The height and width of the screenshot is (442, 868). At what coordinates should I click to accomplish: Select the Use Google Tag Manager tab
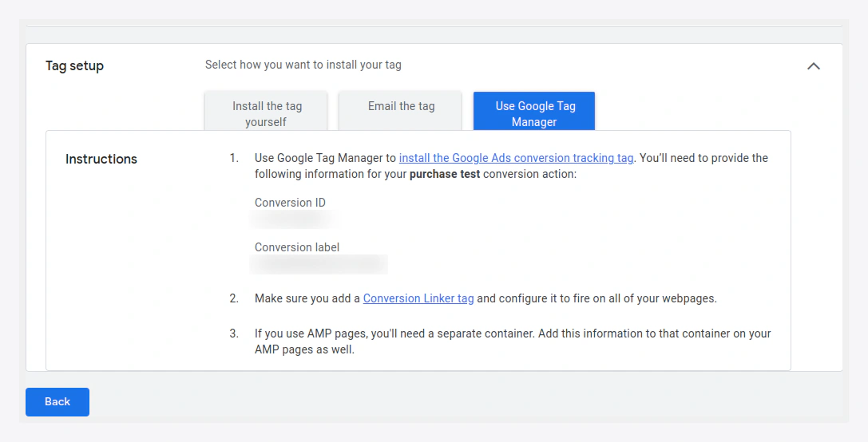[x=534, y=112]
